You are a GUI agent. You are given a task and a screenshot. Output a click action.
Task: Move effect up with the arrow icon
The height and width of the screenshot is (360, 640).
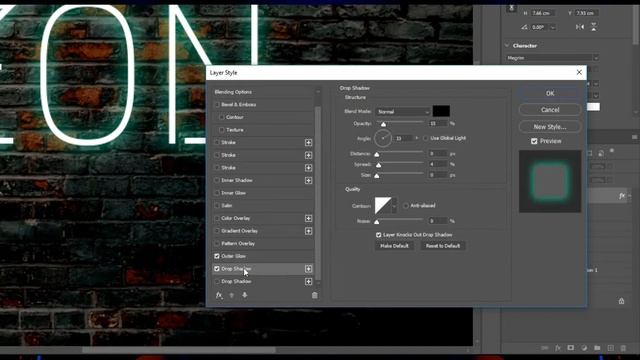[232, 295]
